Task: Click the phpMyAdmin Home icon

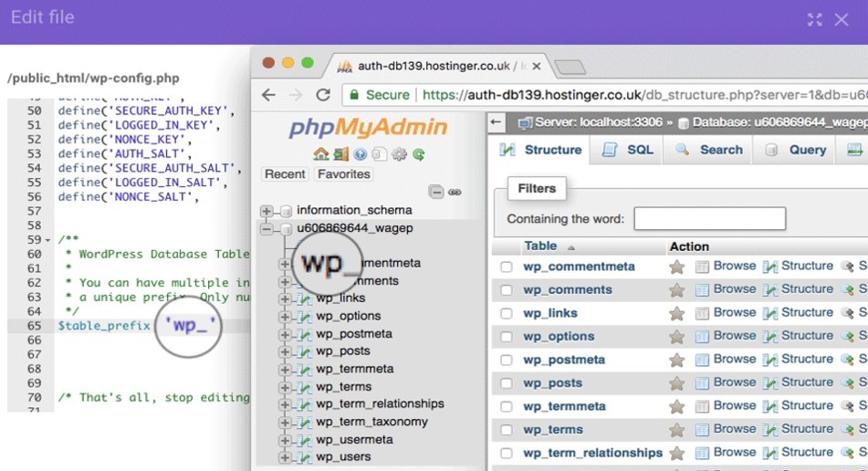Action: point(320,154)
